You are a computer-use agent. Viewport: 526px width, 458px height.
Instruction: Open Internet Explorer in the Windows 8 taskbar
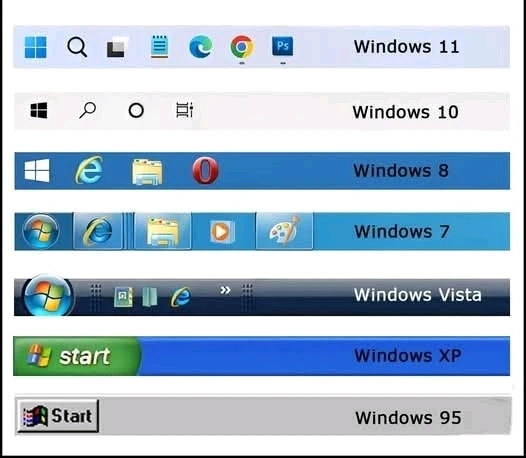coord(89,170)
